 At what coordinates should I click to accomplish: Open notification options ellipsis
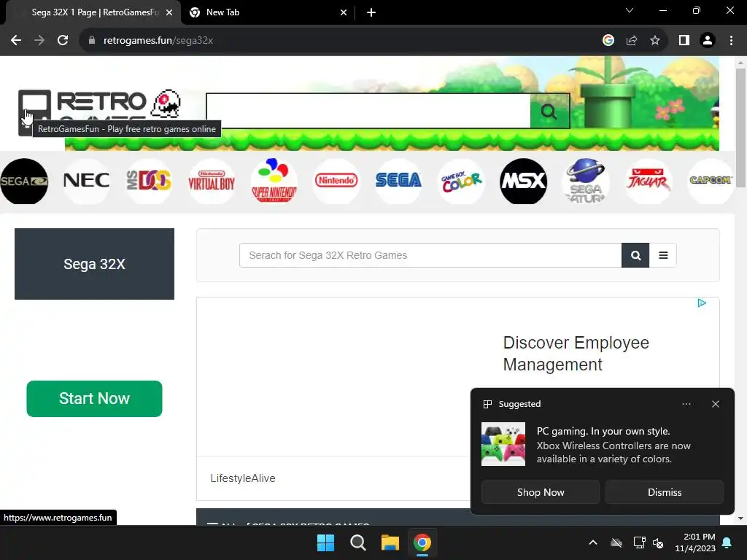coord(686,404)
